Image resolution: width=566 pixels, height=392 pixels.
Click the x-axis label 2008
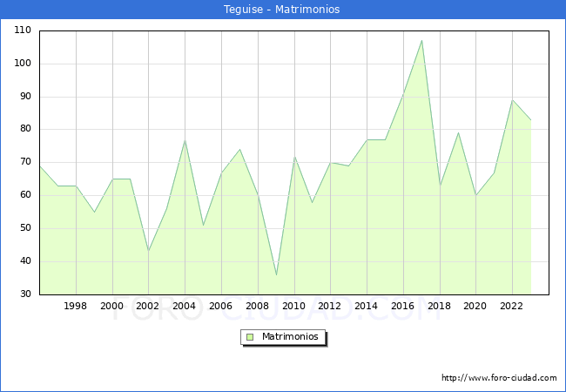tap(257, 306)
